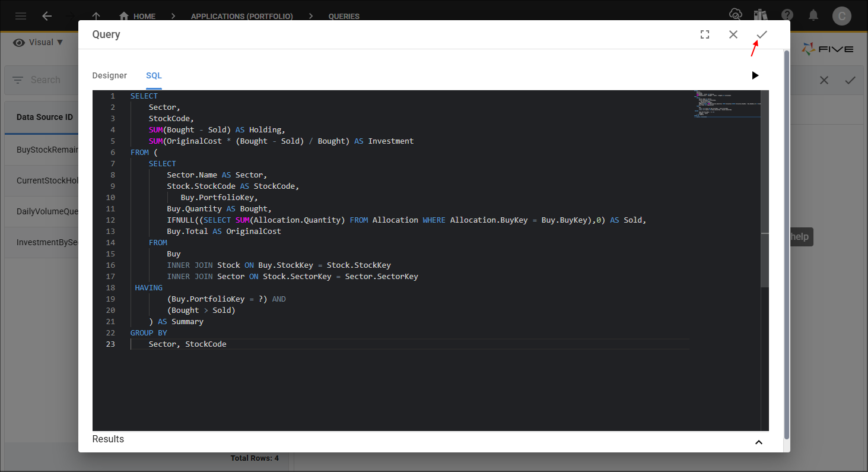Click the cloud deploy icon

[735, 15]
